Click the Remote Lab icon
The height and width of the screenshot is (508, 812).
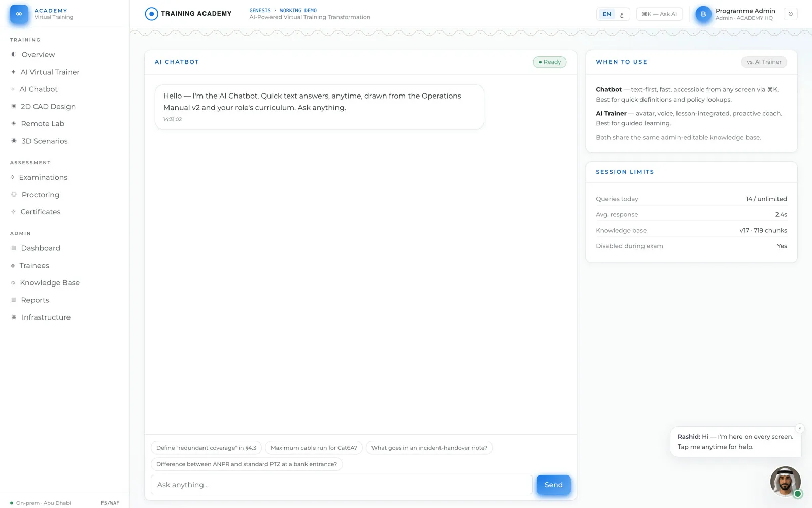14,123
